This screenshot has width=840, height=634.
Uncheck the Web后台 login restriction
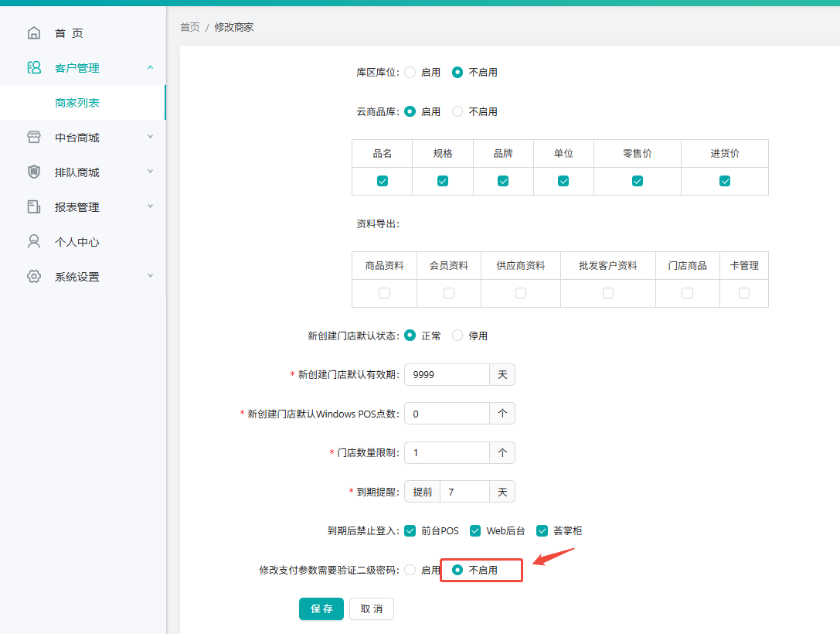click(x=475, y=531)
